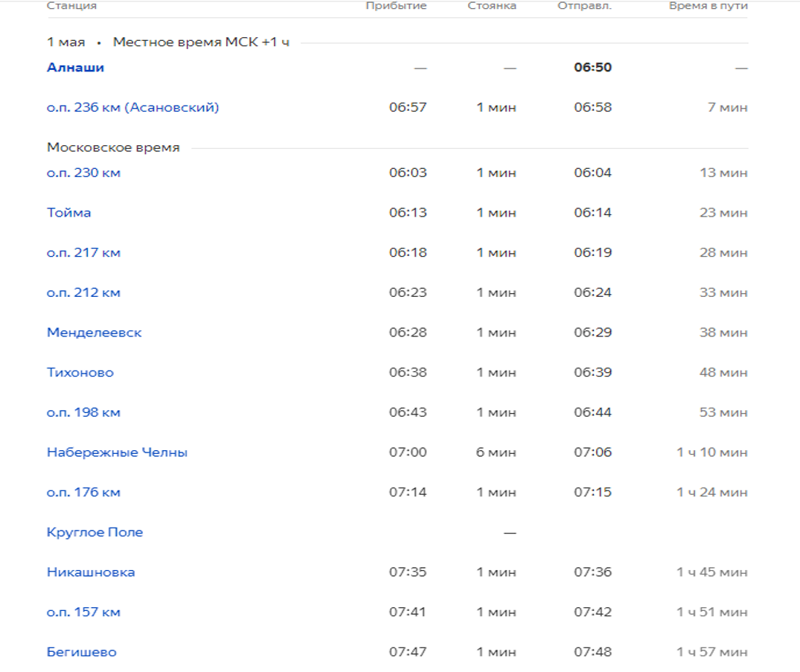Open the Круглое Поле station link

click(x=95, y=533)
